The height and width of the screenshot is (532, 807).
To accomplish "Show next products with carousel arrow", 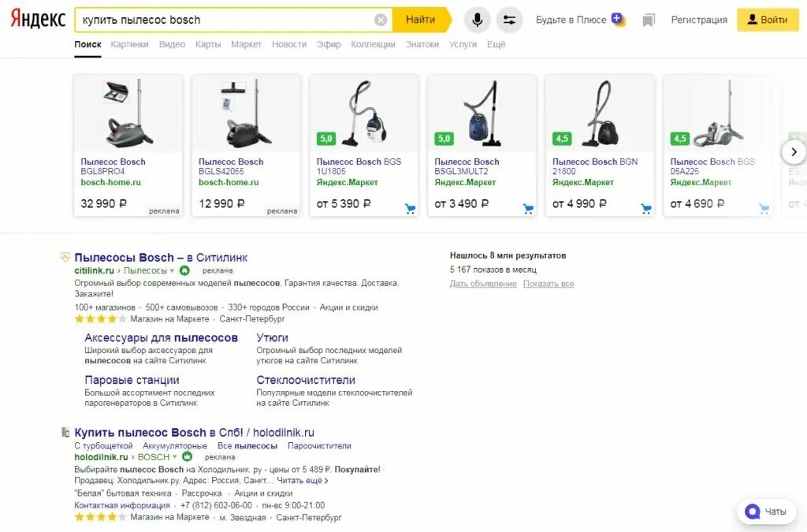I will pyautogui.click(x=794, y=152).
